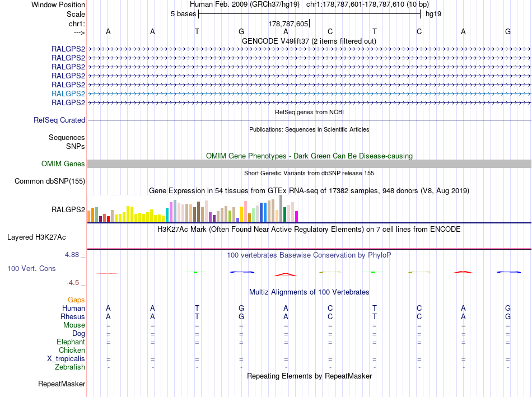532x397 pixels.
Task: Click the RepeatMasker track label
Action: pyautogui.click(x=62, y=384)
